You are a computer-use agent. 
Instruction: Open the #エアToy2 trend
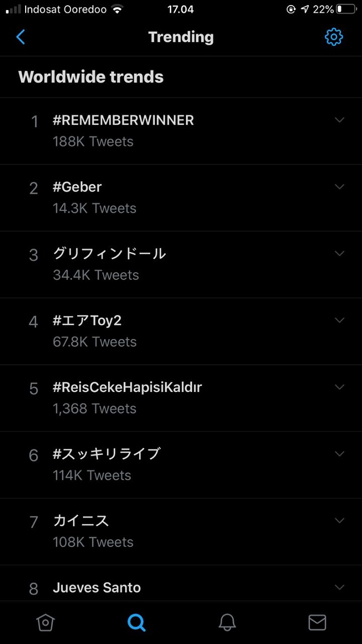tap(87, 319)
